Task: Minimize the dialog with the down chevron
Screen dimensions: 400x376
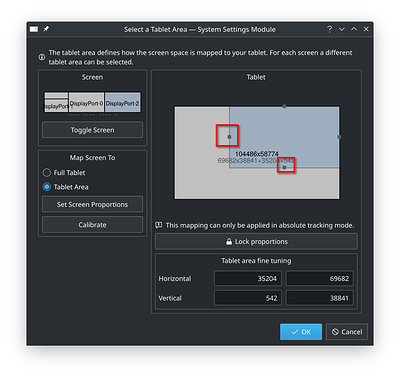Action: [342, 29]
